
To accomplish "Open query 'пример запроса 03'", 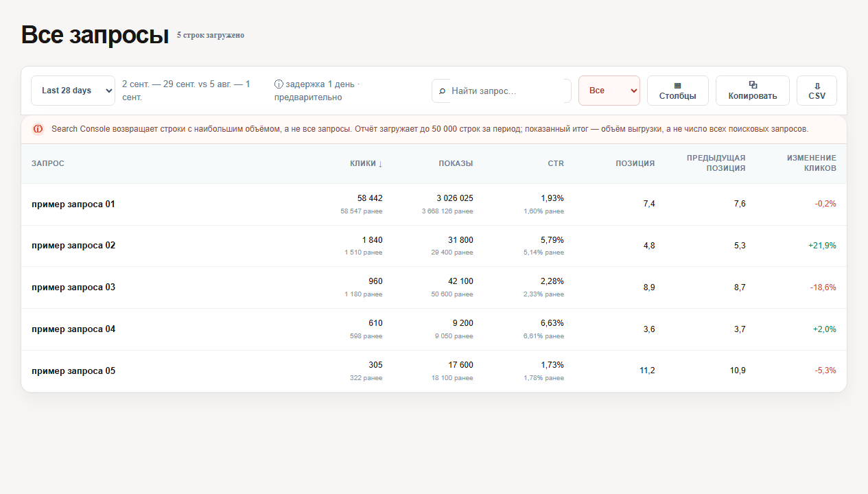I will point(73,287).
